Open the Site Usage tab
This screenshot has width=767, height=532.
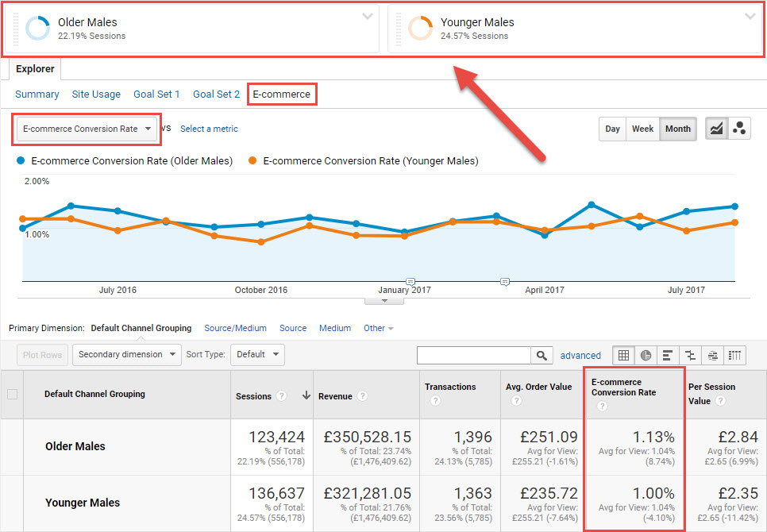(x=95, y=94)
